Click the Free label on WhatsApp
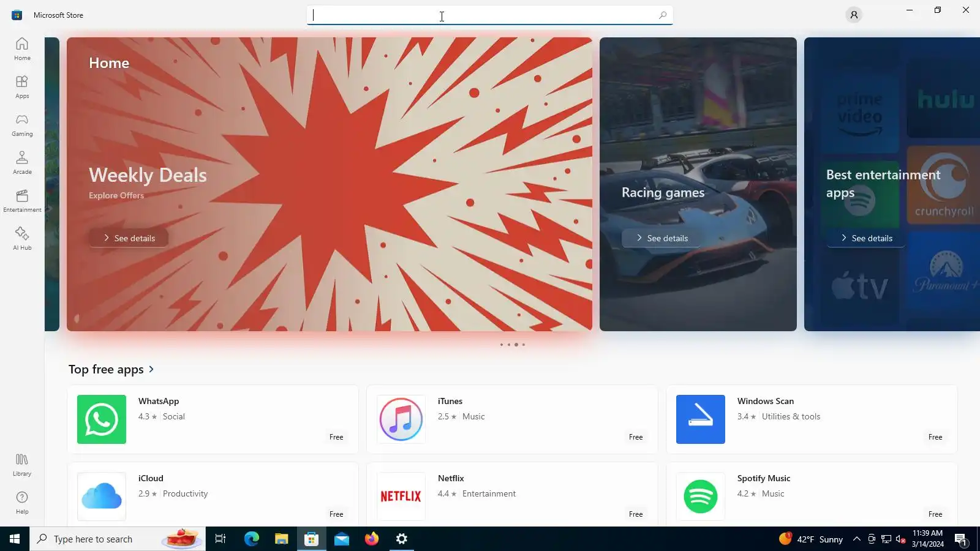This screenshot has width=980, height=551. coord(336,437)
